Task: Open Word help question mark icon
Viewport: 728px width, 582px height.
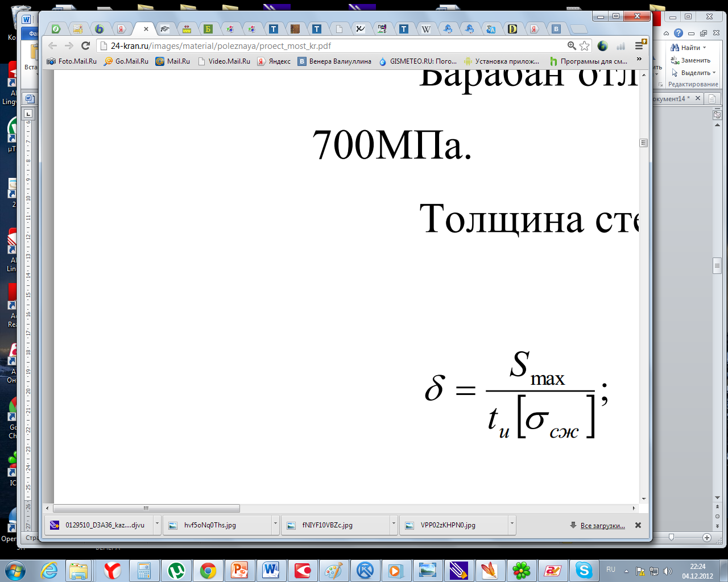Action: tap(678, 33)
